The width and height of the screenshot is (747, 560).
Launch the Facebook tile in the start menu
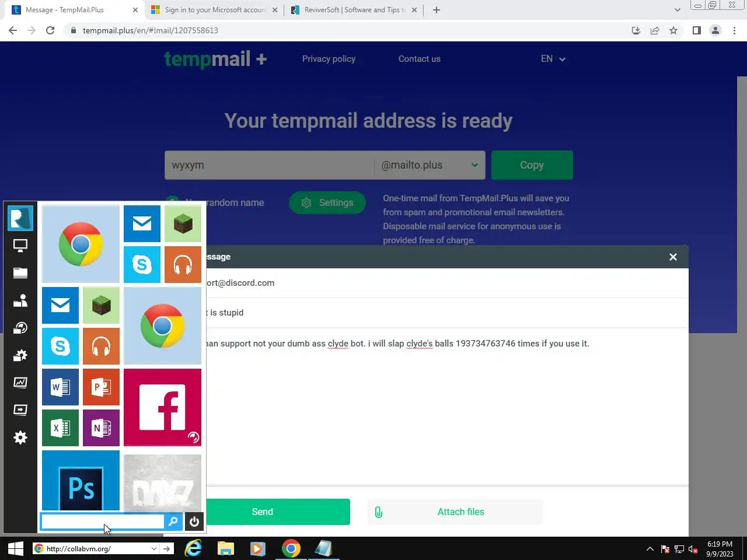pyautogui.click(x=162, y=407)
